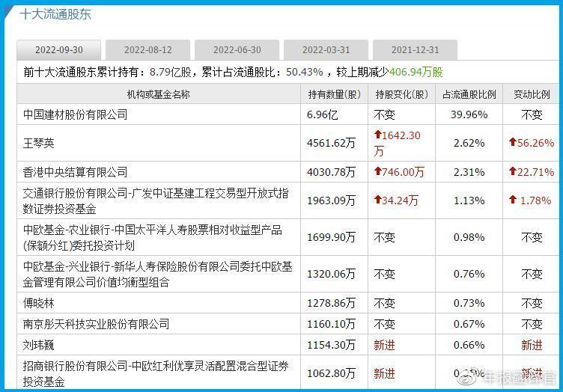Click the red up arrow beside 746.00万
563x392 pixels.
click(377, 171)
